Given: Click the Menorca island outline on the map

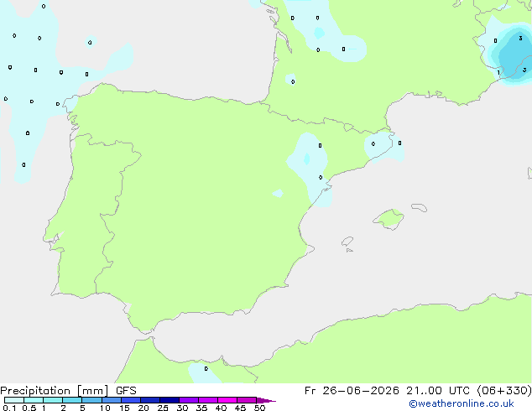Looking at the screenshot, I should click(420, 207).
